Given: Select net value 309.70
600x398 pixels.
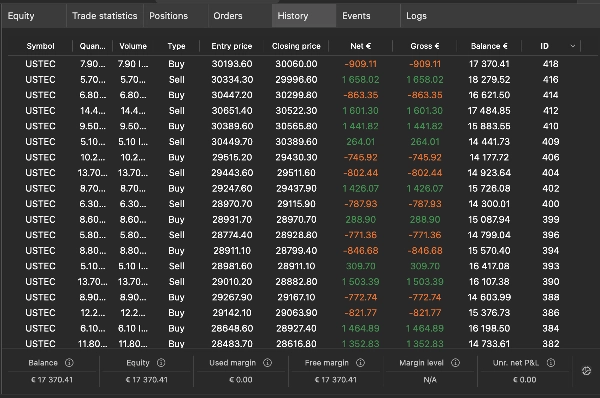Looking at the screenshot, I should 360,266.
